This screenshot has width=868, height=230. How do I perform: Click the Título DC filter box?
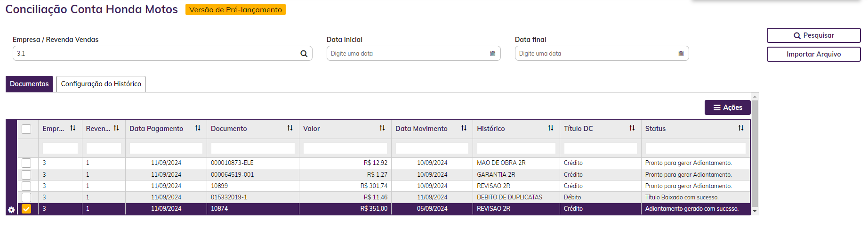(x=601, y=148)
